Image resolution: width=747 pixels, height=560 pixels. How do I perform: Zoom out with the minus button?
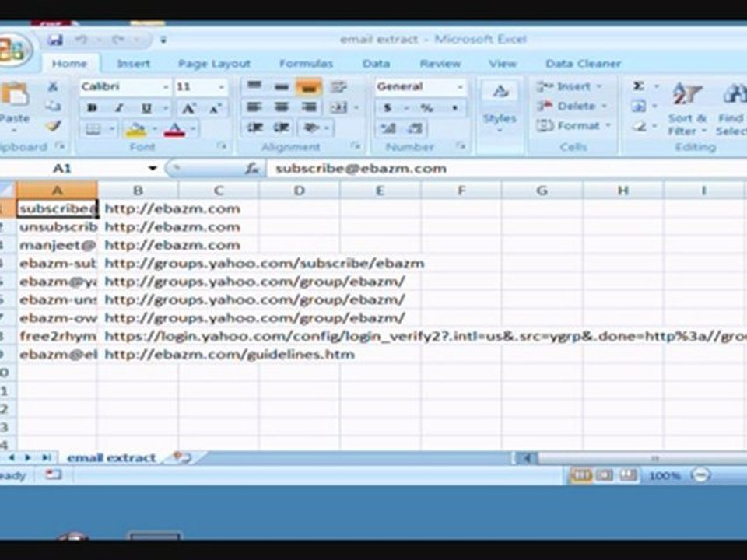pos(701,475)
